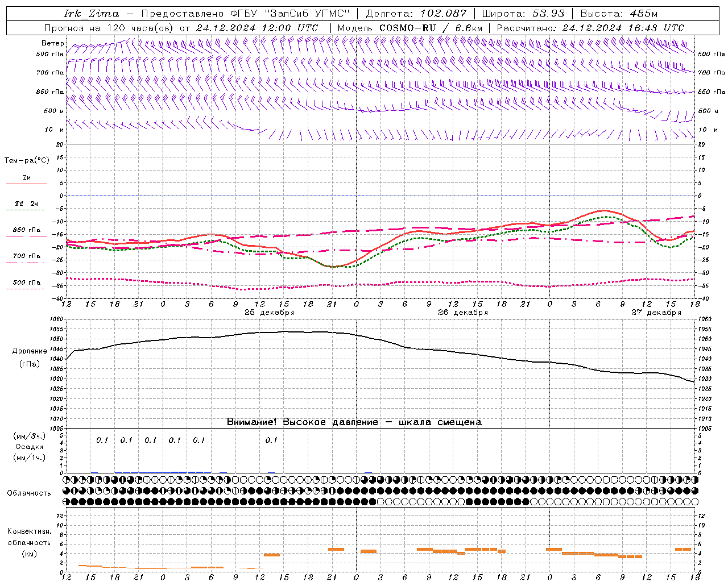This screenshot has width=728, height=582.
Task: Click the '27 декабря' date label
Action: coord(656,313)
